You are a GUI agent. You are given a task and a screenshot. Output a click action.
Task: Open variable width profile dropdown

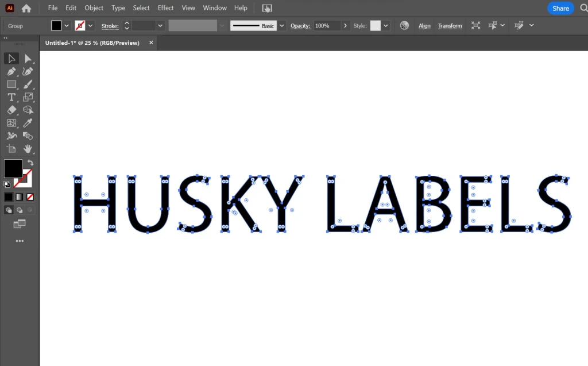222,25
